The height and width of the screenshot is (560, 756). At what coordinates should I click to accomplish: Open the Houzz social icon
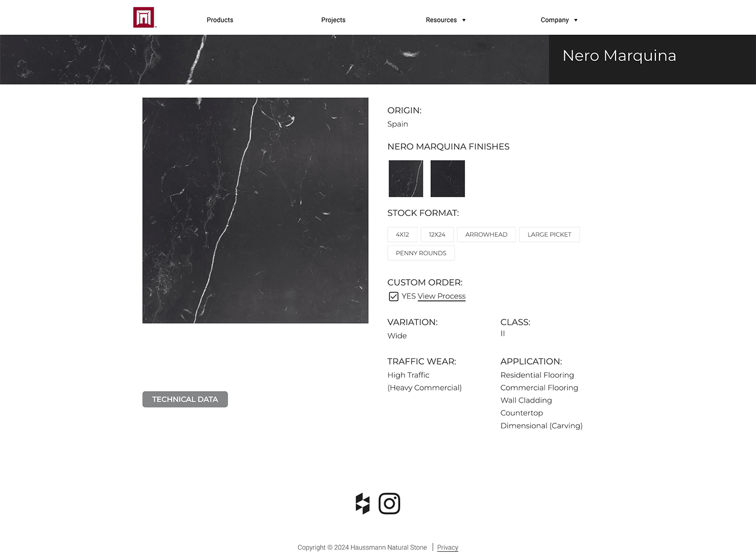point(363,503)
